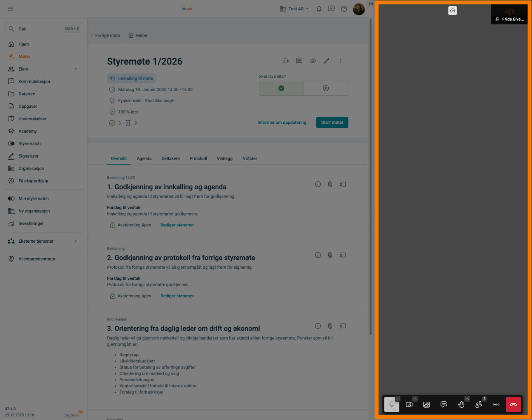Expand the Eiere sidebar section

76,69
